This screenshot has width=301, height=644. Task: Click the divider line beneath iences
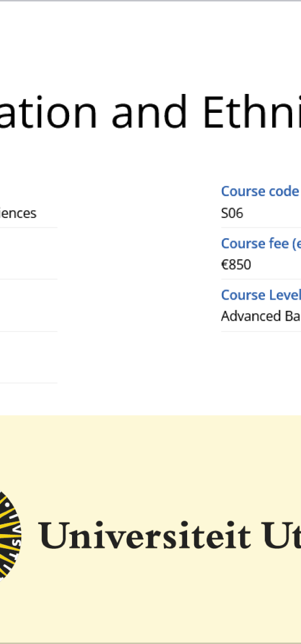(29, 227)
